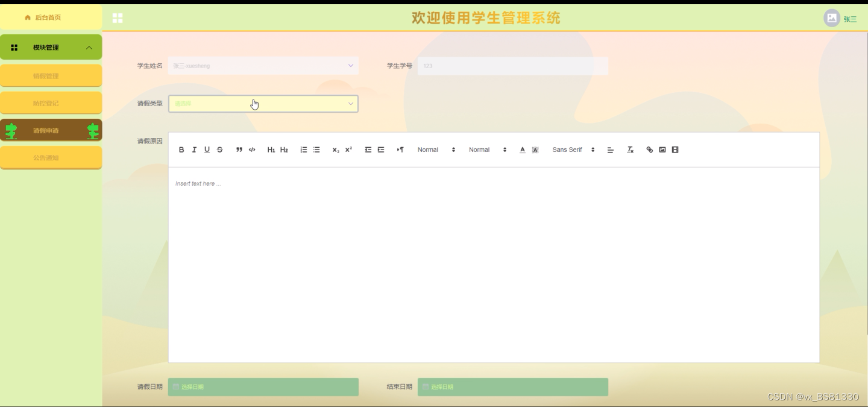Viewport: 868px width, 407px height.
Task: Open the 学生姓名 dropdown
Action: click(x=263, y=66)
